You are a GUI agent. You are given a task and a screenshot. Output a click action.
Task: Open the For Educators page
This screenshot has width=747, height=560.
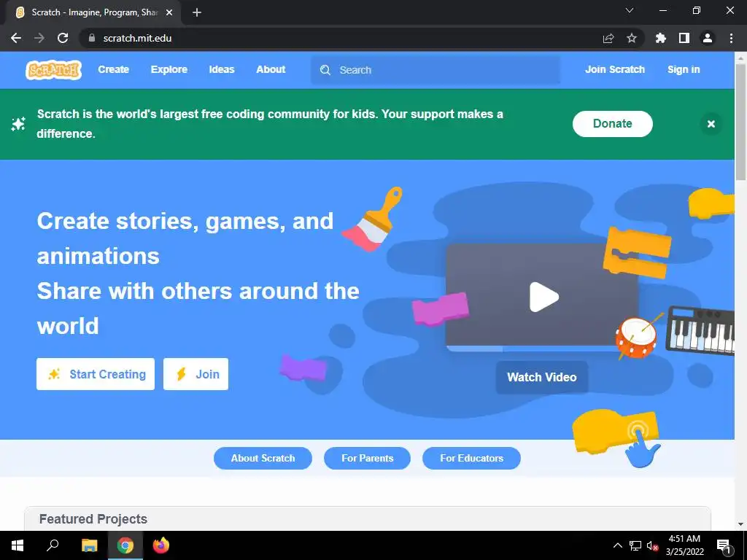[x=472, y=458]
